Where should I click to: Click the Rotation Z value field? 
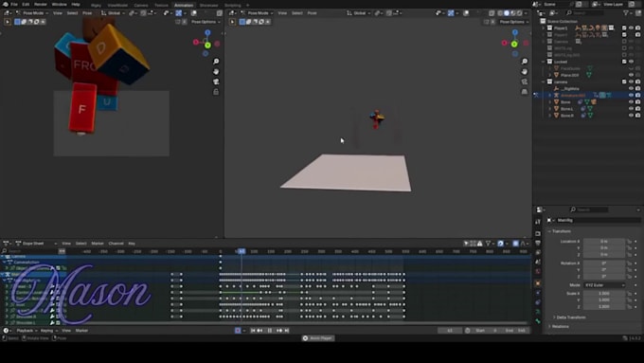point(604,276)
